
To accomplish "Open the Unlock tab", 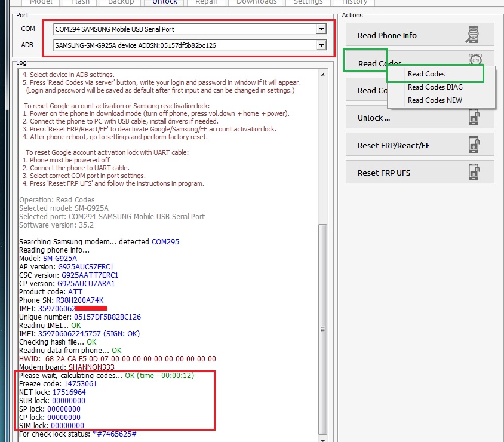I will tap(165, 2).
